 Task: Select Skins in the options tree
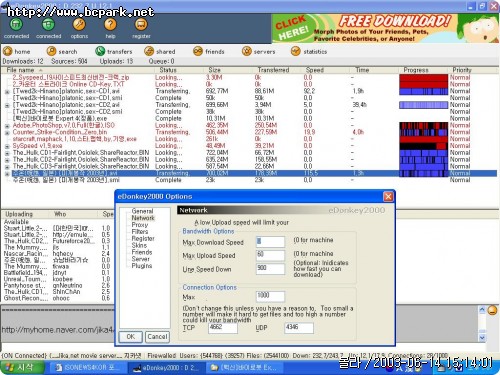pyautogui.click(x=139, y=245)
